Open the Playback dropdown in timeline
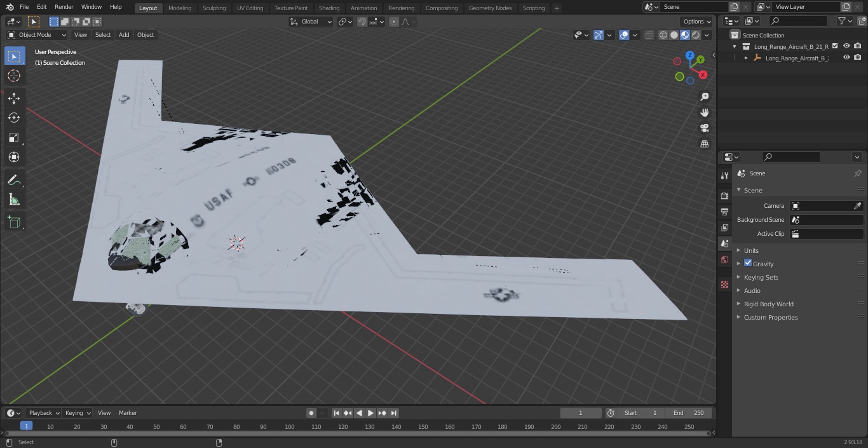The image size is (868, 448). (x=43, y=413)
